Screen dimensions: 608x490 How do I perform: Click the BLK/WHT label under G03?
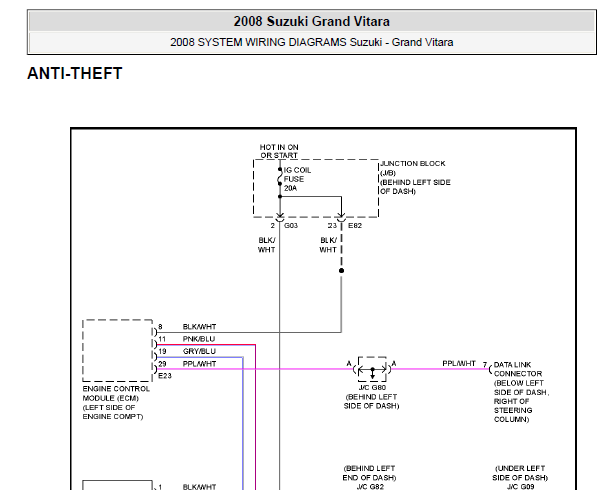point(267,245)
